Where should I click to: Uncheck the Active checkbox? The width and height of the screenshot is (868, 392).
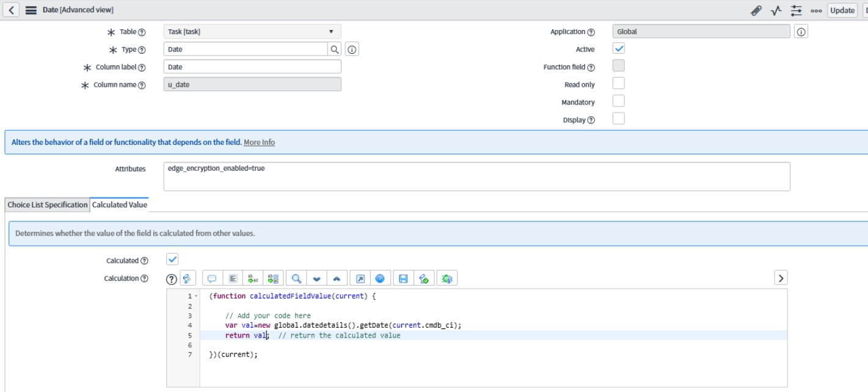618,48
